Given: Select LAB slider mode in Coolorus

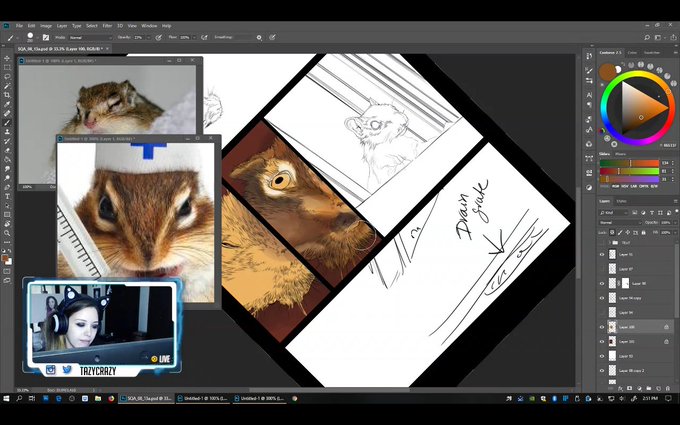Looking at the screenshot, I should (634, 186).
